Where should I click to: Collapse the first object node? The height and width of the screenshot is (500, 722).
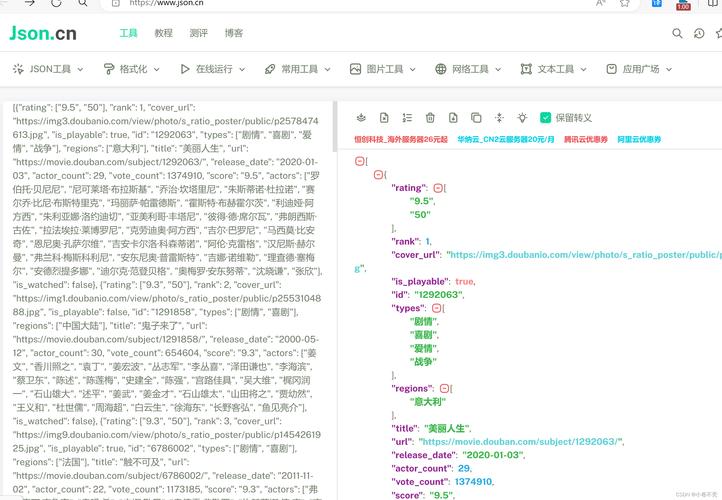[378, 174]
